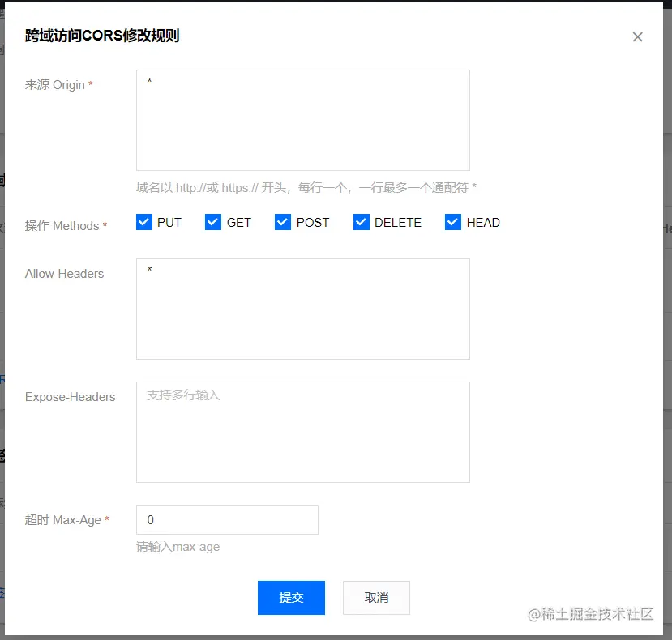Focus the Allow-Headers text area
Viewport: 672px width, 640px height.
click(303, 309)
